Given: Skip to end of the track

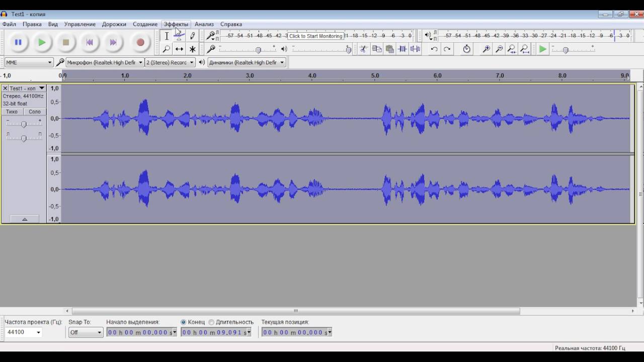Looking at the screenshot, I should (113, 43).
